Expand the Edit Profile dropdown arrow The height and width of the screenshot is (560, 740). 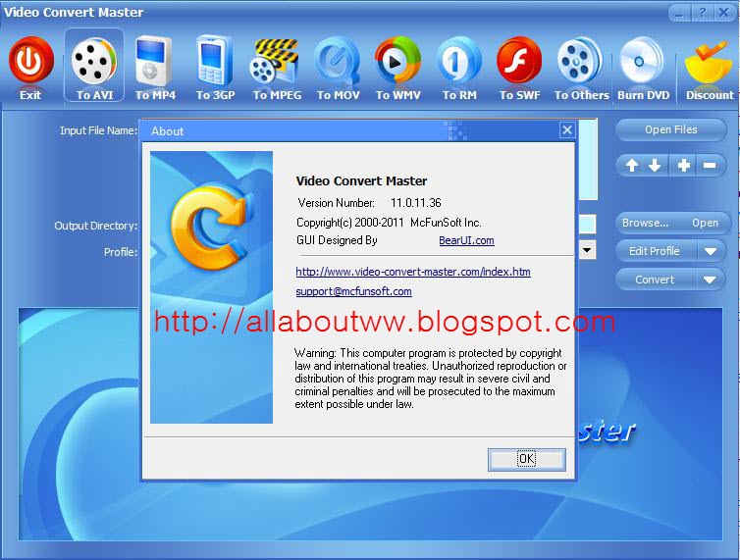(x=711, y=251)
